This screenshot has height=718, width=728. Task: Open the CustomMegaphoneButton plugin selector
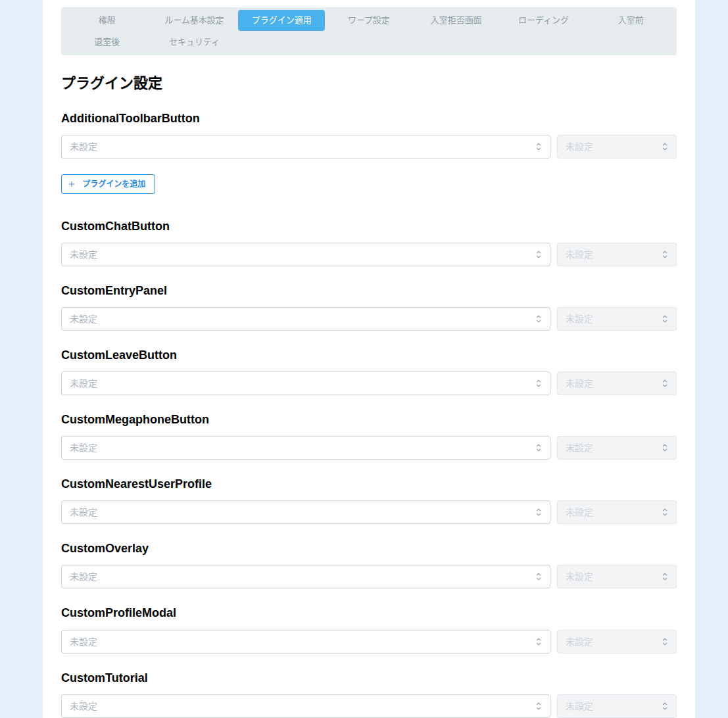pyautogui.click(x=305, y=448)
